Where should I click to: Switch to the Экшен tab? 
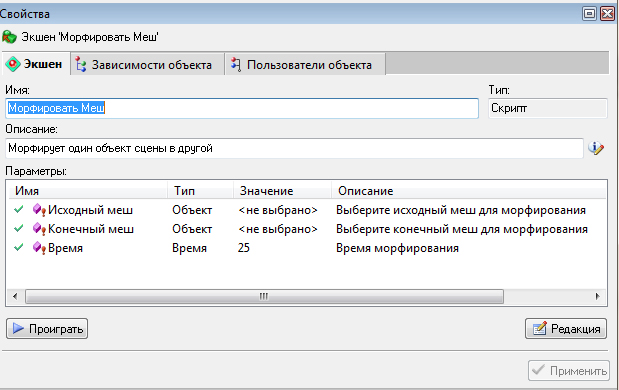36,64
